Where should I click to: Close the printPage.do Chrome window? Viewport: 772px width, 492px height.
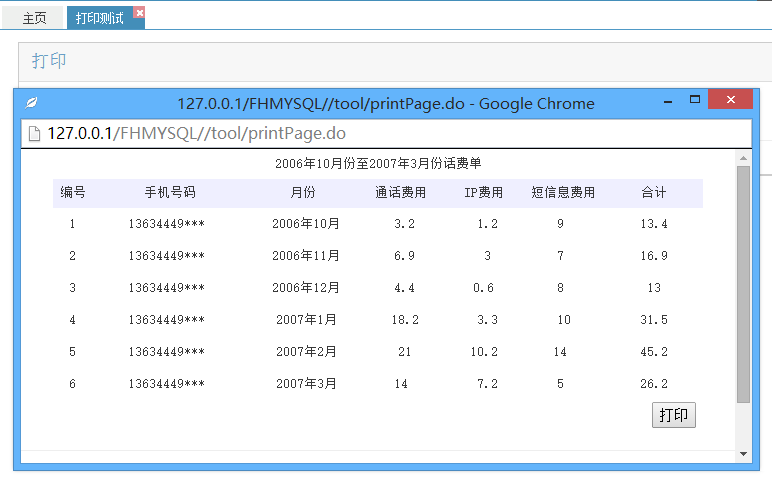731,99
